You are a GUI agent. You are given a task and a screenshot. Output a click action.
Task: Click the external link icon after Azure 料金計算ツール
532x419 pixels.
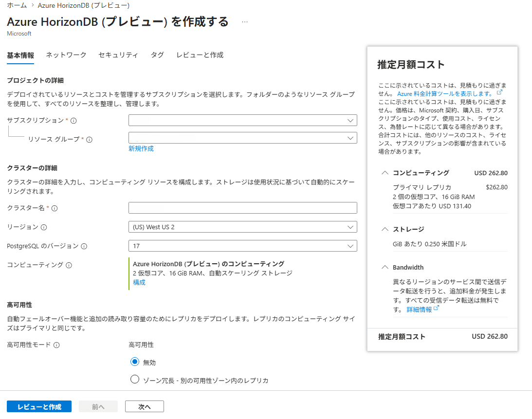(x=499, y=92)
